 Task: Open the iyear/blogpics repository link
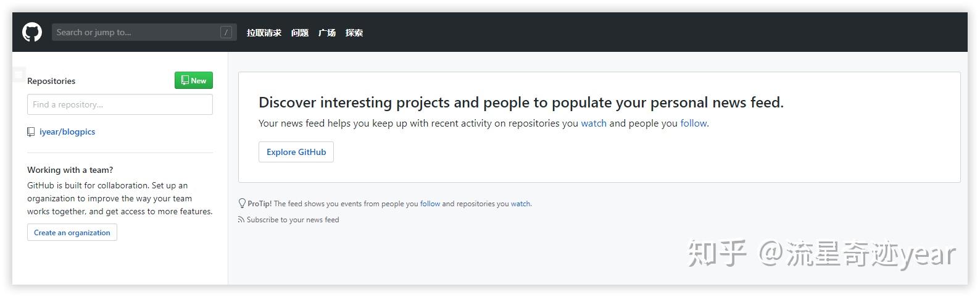pyautogui.click(x=67, y=132)
